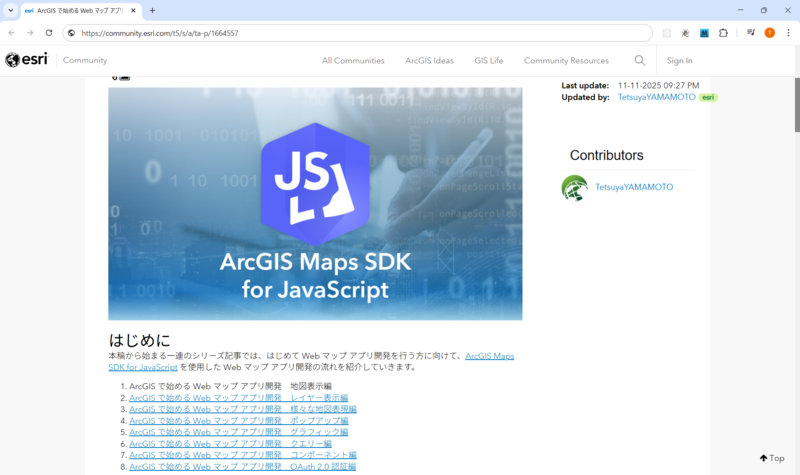Click the Community header link
800x475 pixels.
(85, 60)
